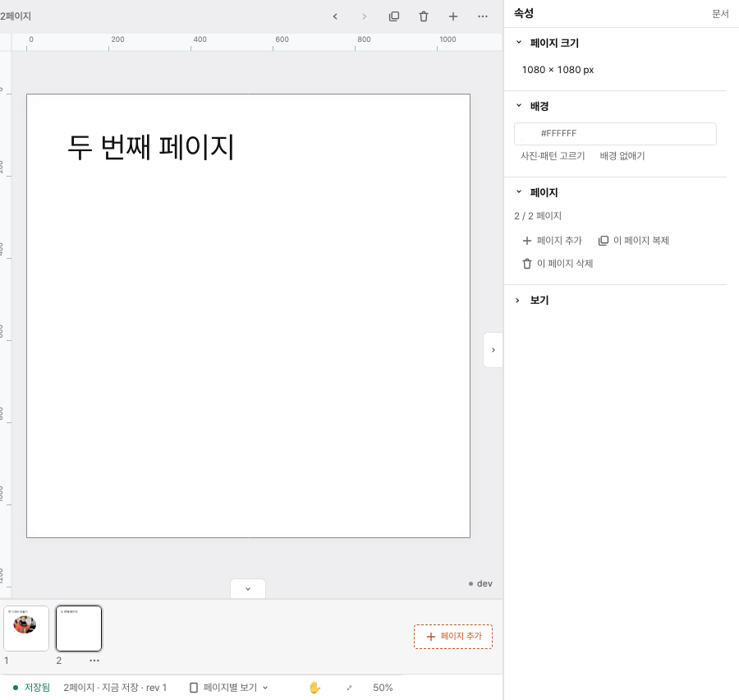The height and width of the screenshot is (700, 739).
Task: Open the white background color swatch
Action: [528, 133]
